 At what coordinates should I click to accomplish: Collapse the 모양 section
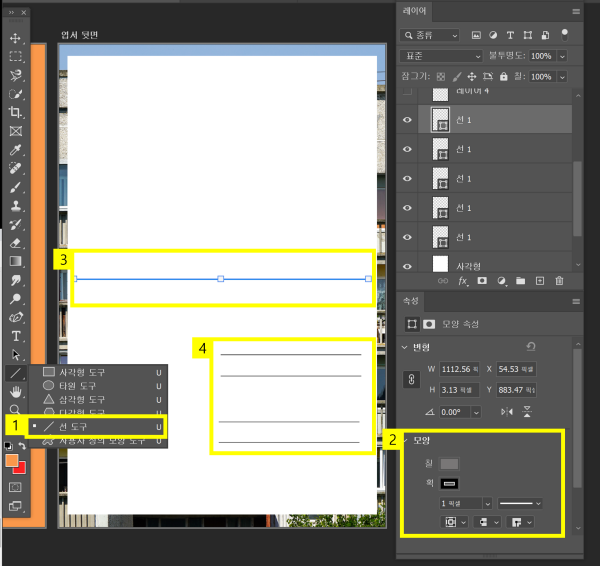point(406,440)
